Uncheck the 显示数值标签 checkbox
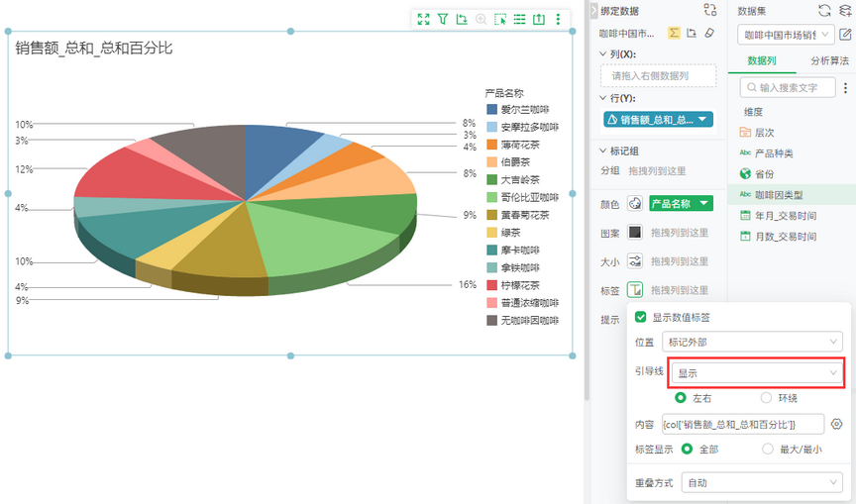 [641, 318]
